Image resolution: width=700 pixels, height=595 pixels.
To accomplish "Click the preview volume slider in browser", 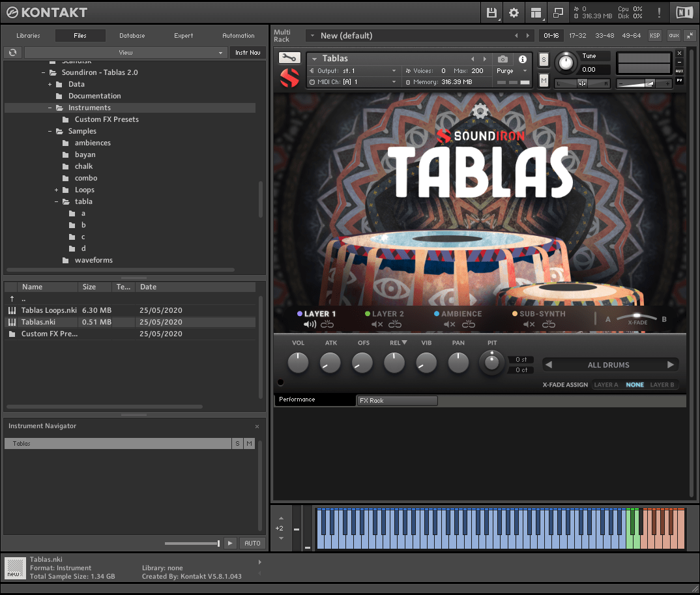I will coord(192,544).
